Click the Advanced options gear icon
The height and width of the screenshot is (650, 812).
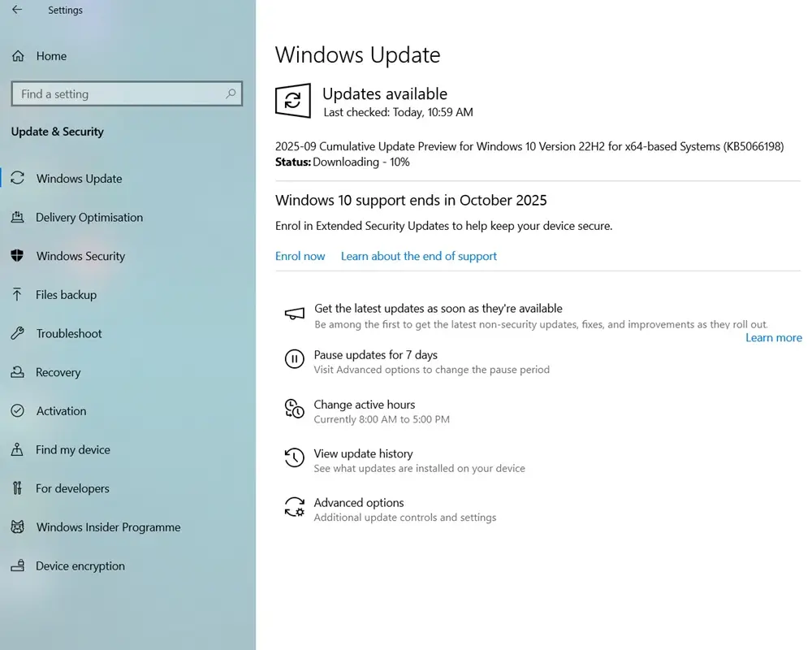(x=293, y=507)
